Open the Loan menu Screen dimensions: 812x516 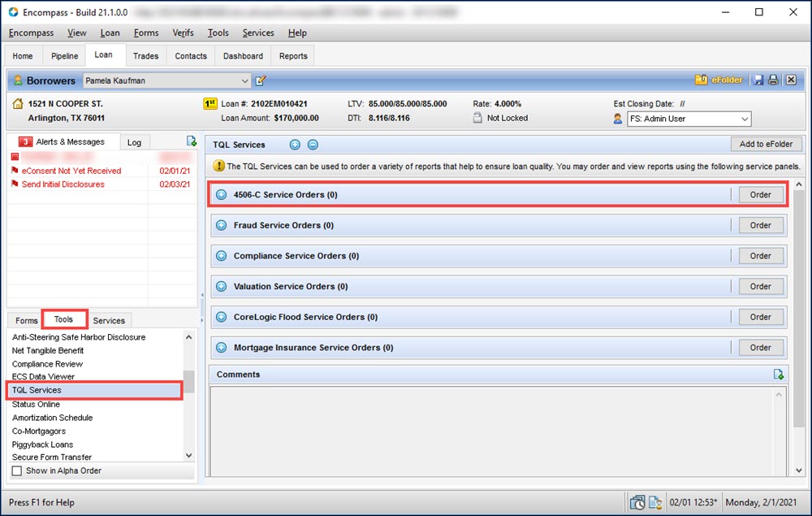coord(110,33)
